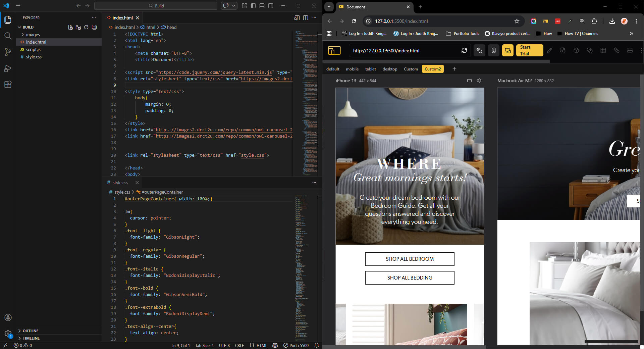Expand the OUTLINE section

[30, 331]
